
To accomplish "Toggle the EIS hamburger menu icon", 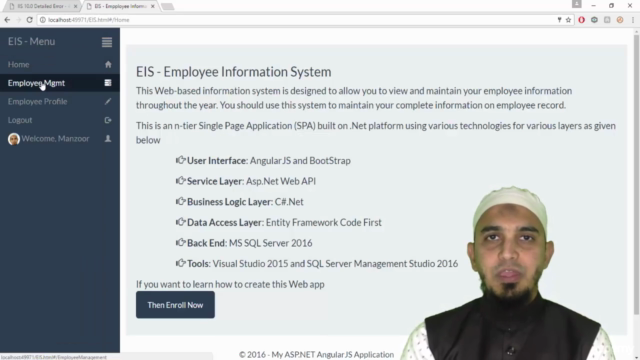I will point(107,42).
